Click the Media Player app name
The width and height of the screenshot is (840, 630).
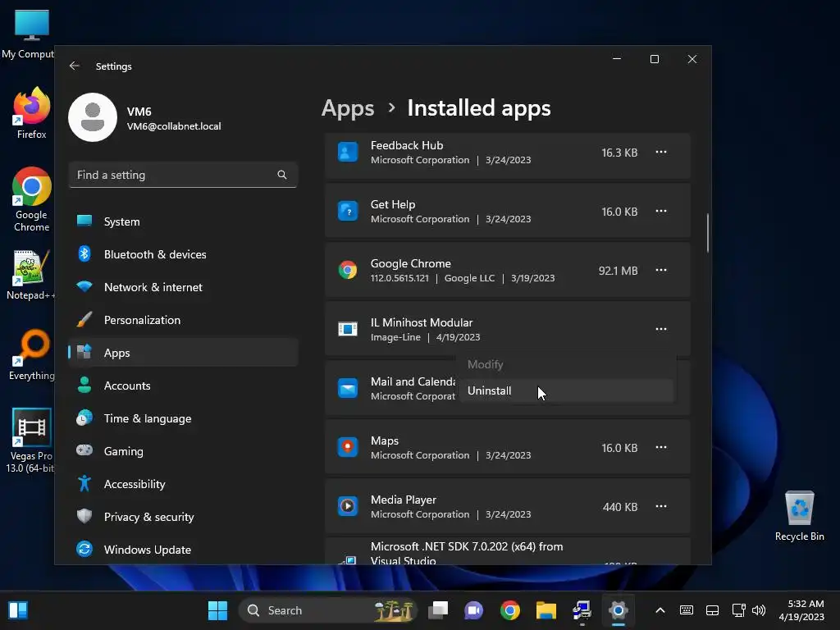coord(404,500)
